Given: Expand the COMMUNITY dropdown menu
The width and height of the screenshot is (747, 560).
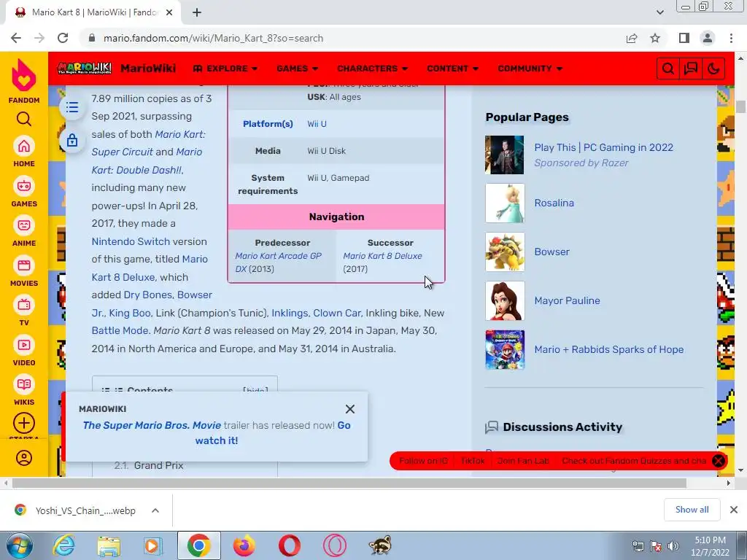Looking at the screenshot, I should [x=530, y=69].
